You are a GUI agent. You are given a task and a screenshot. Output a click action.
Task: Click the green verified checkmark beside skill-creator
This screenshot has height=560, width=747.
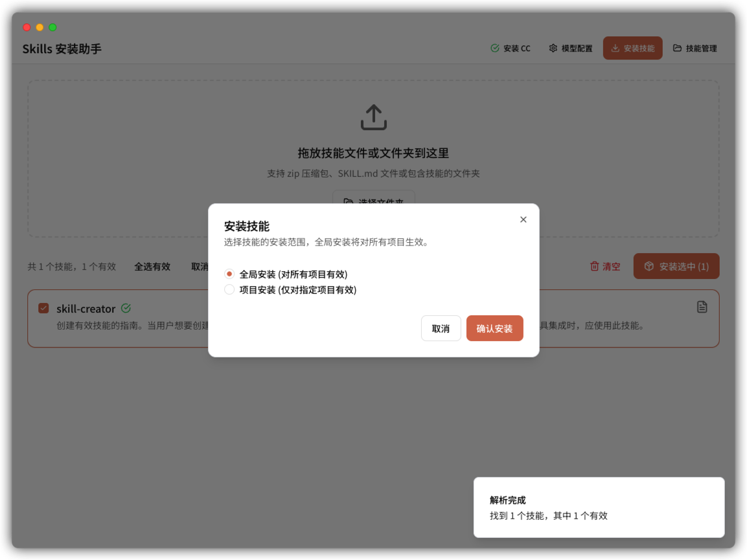[x=126, y=308]
